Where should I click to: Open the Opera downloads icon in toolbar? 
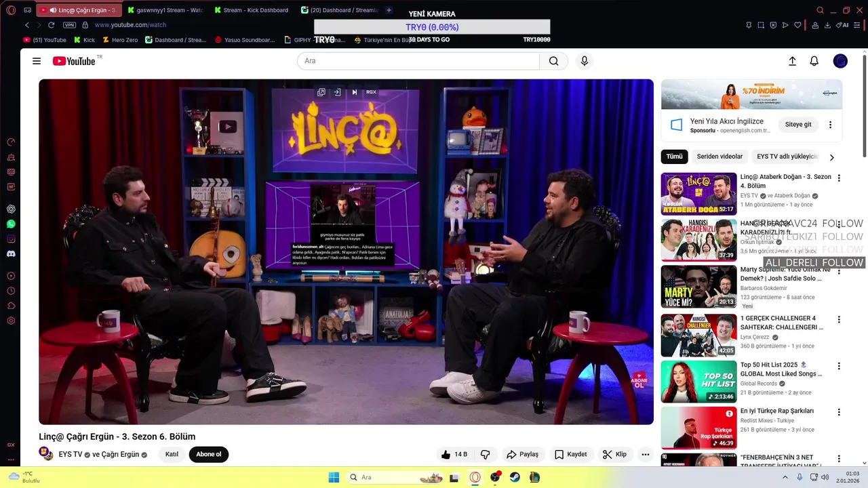(827, 25)
